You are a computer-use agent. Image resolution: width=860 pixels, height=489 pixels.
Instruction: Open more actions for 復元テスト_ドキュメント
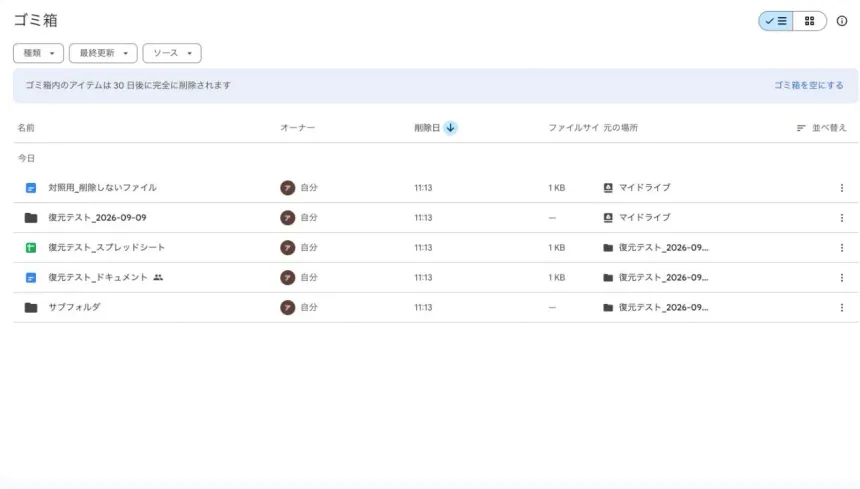[842, 277]
